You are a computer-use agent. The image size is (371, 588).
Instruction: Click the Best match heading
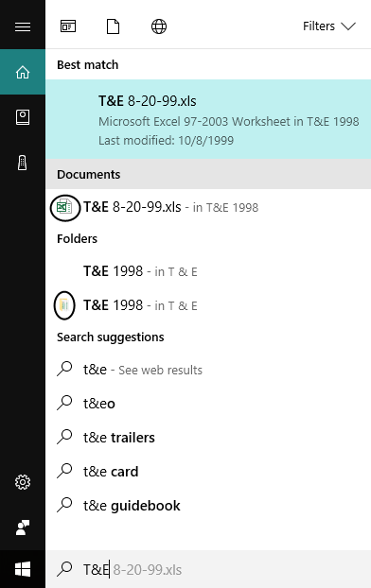tap(87, 64)
